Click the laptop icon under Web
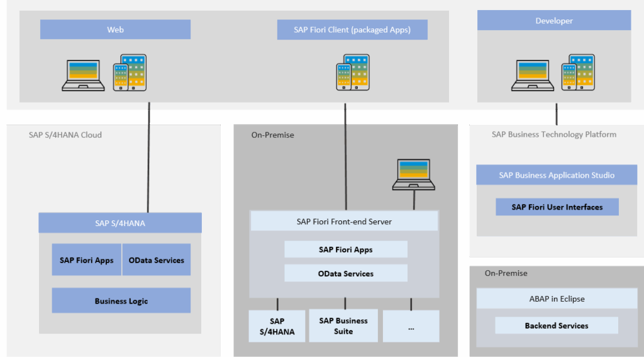 pos(84,76)
